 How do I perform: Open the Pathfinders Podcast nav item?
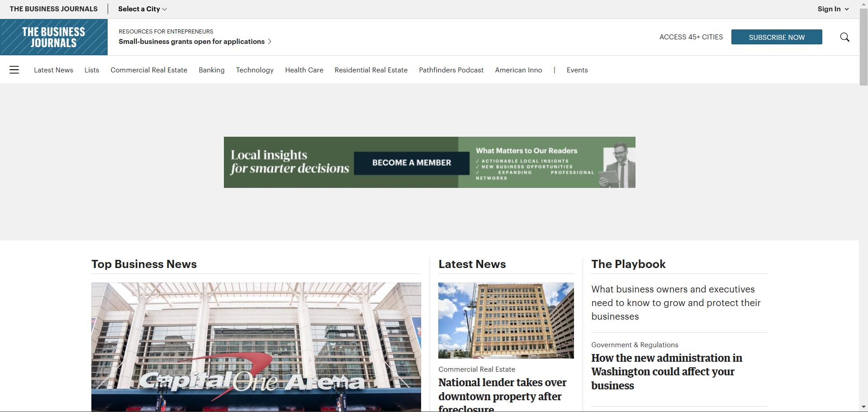click(x=451, y=70)
